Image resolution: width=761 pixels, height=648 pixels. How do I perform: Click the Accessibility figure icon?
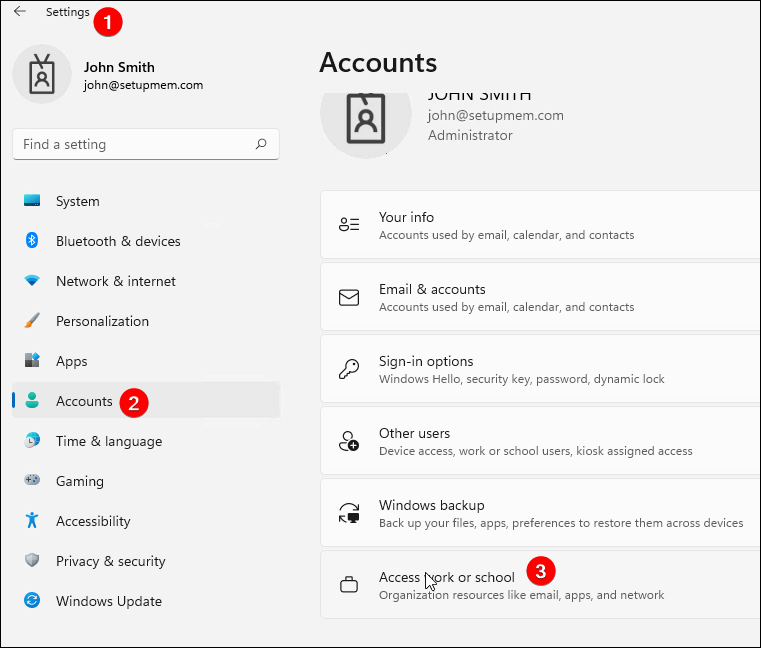click(x=32, y=520)
